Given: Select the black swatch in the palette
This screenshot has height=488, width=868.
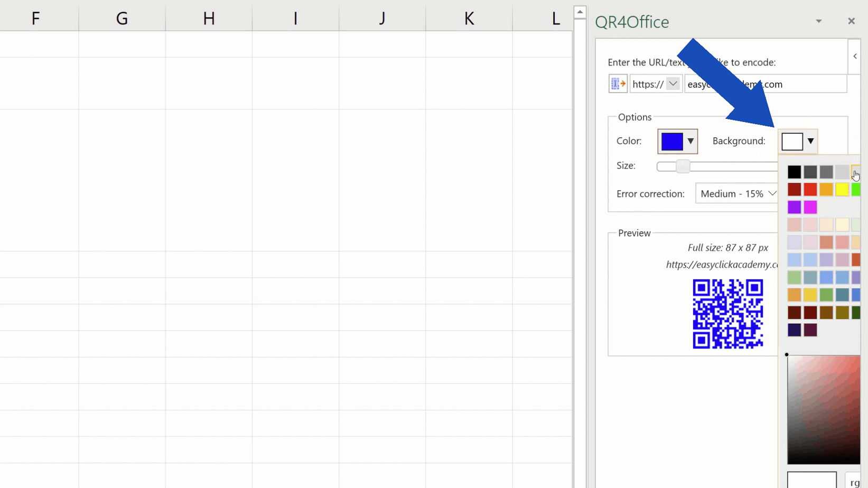Looking at the screenshot, I should [x=794, y=172].
